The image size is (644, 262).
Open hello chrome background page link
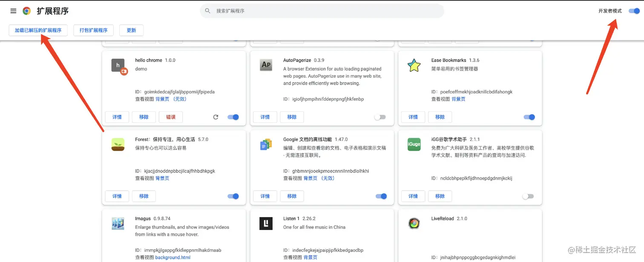tap(171, 99)
